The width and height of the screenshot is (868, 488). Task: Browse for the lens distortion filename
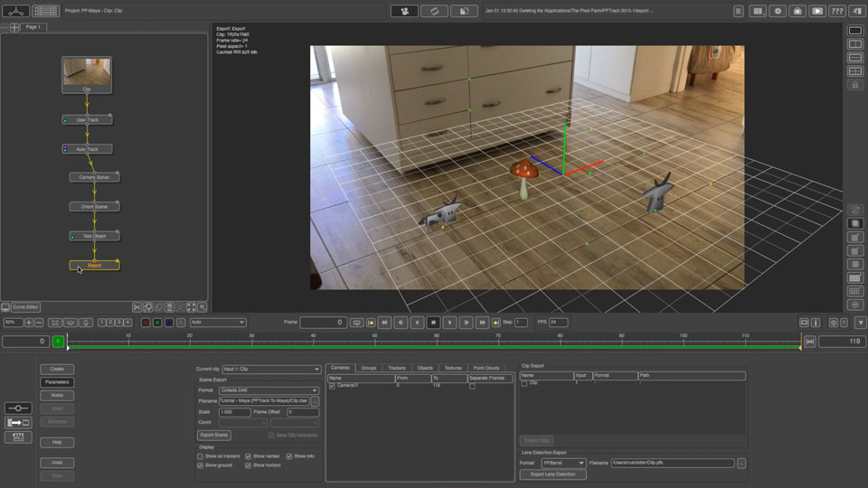coord(741,463)
